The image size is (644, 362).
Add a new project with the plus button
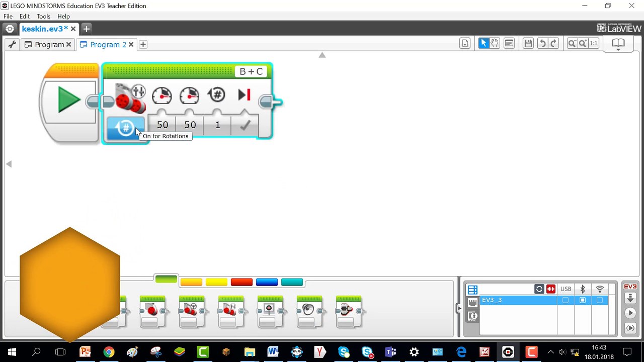(86, 29)
